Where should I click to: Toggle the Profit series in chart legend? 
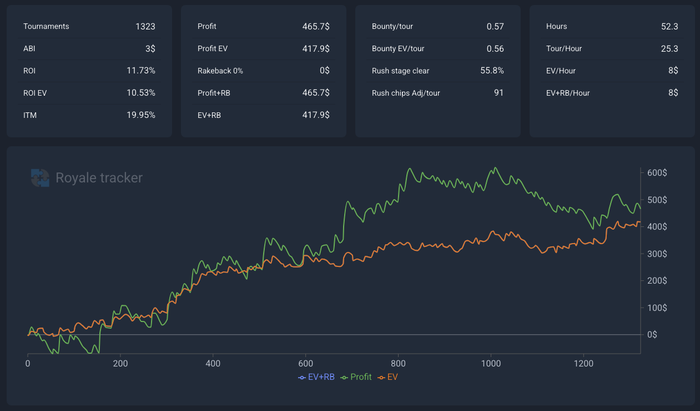[x=356, y=377]
